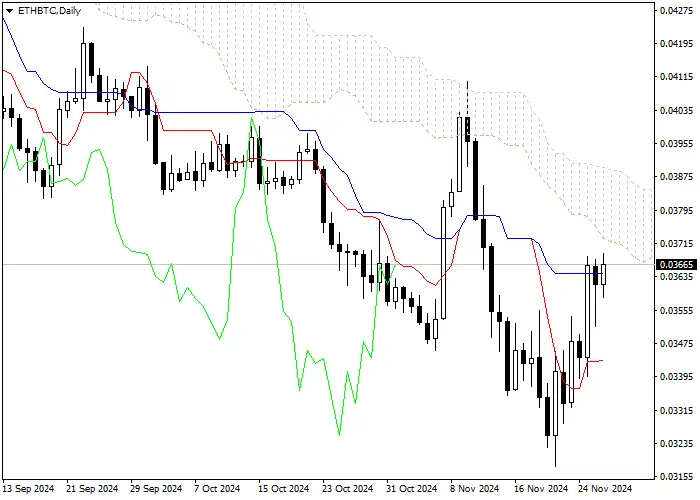The width and height of the screenshot is (700, 500).
Task: Click the lowest candlestick near 0.0318
Action: click(x=555, y=404)
